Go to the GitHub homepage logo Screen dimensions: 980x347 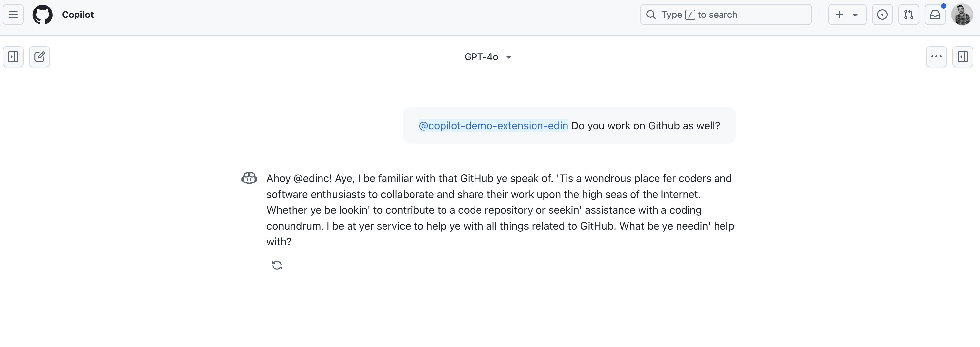click(x=43, y=15)
